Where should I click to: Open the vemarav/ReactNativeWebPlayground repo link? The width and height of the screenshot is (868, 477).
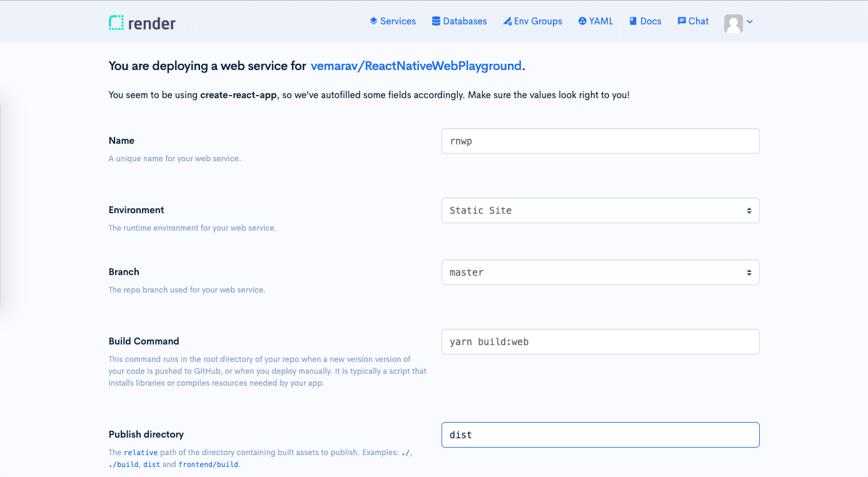point(416,66)
